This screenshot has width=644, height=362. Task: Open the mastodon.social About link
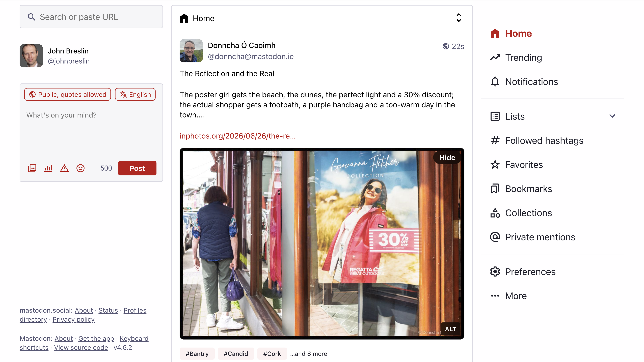(84, 310)
